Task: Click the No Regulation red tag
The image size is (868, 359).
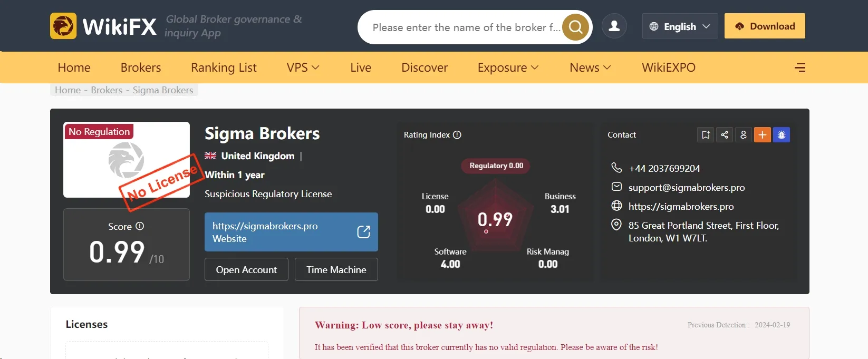Action: point(99,131)
